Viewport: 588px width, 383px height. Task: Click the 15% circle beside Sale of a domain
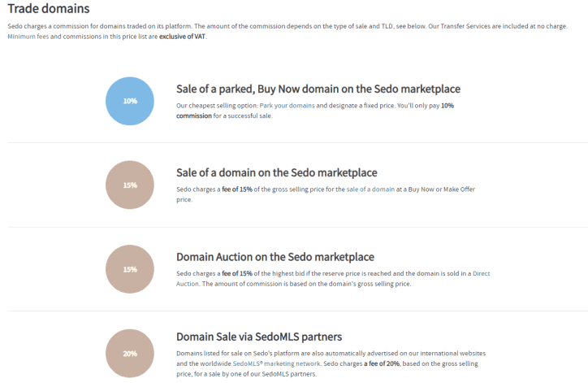(130, 185)
